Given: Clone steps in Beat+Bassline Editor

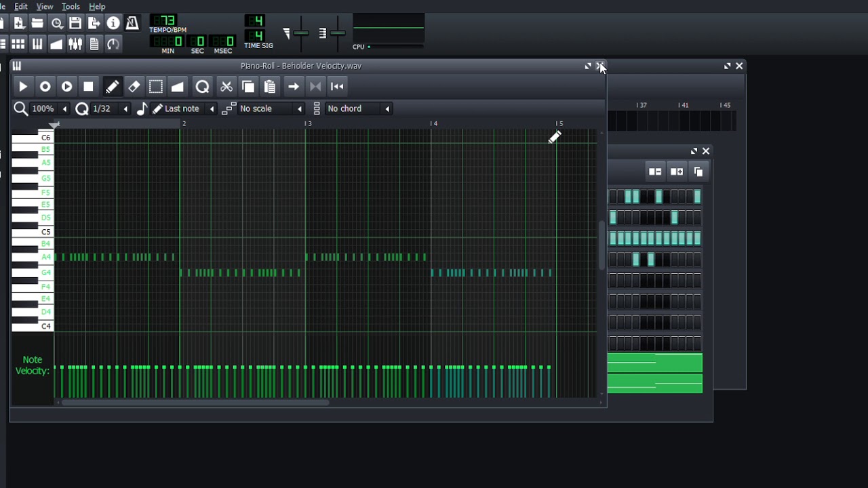Looking at the screenshot, I should coord(698,171).
